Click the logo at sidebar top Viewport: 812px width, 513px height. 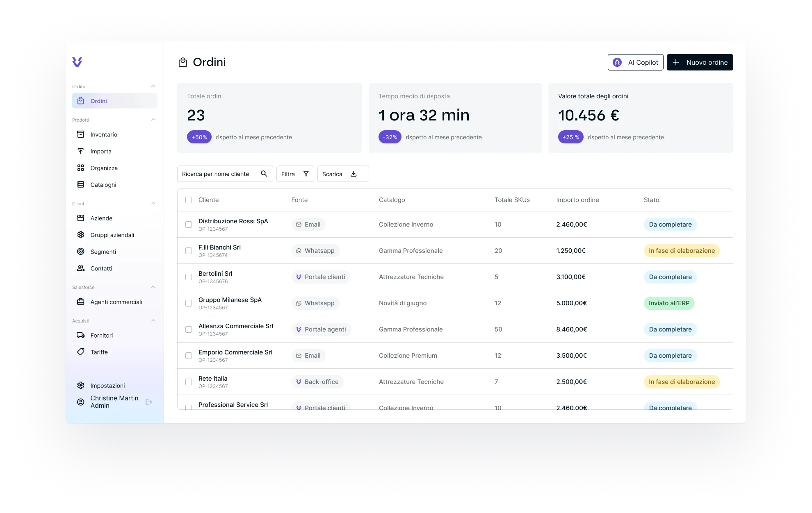pyautogui.click(x=77, y=62)
